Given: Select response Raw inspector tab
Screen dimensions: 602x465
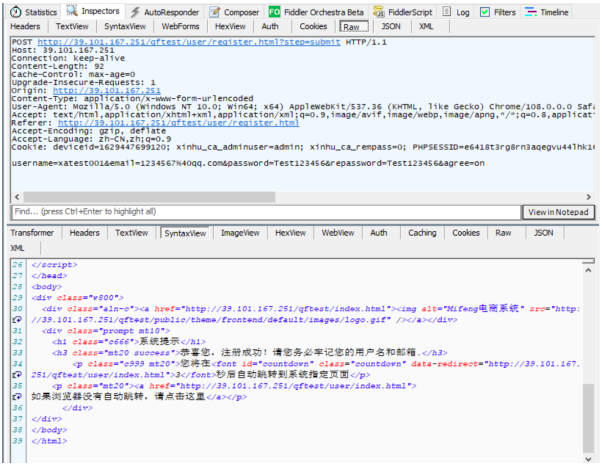Looking at the screenshot, I should coord(503,233).
